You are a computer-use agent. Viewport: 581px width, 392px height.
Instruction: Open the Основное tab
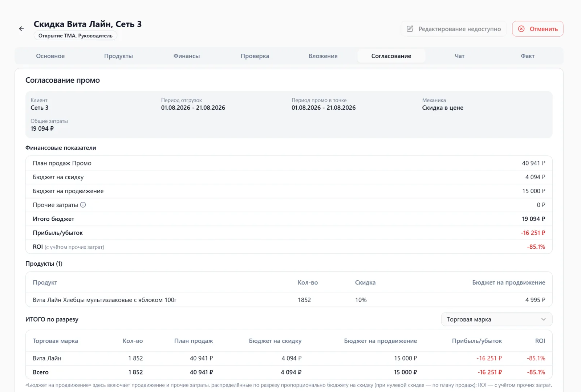coord(50,56)
